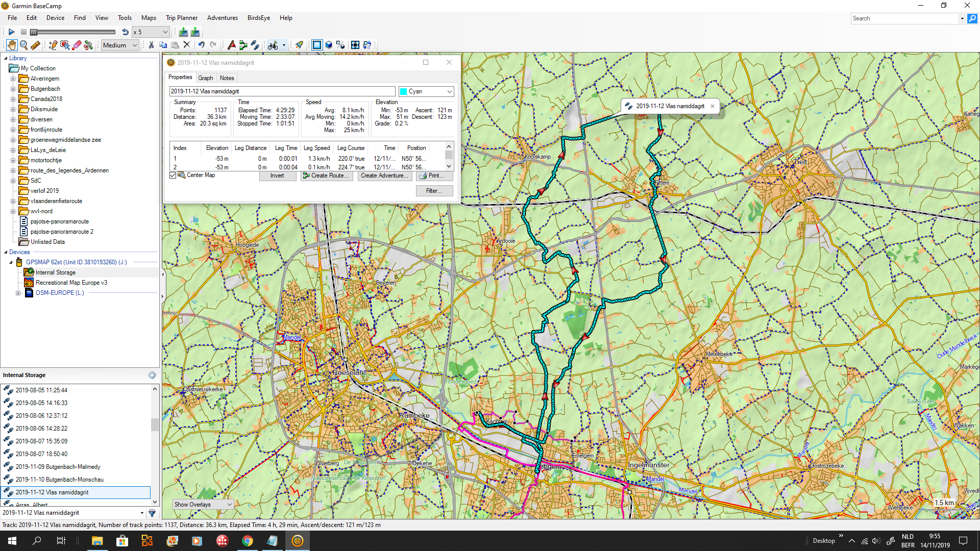This screenshot has height=551, width=980.
Task: Select Internal Storage under GPSMAP 62st
Action: [56, 272]
